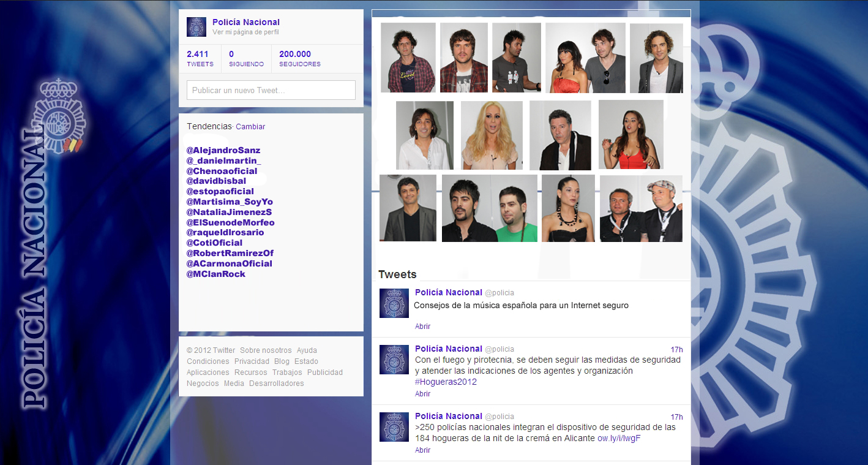Expand 'Abrir' under the música española tweet
868x465 pixels.
pyautogui.click(x=422, y=327)
